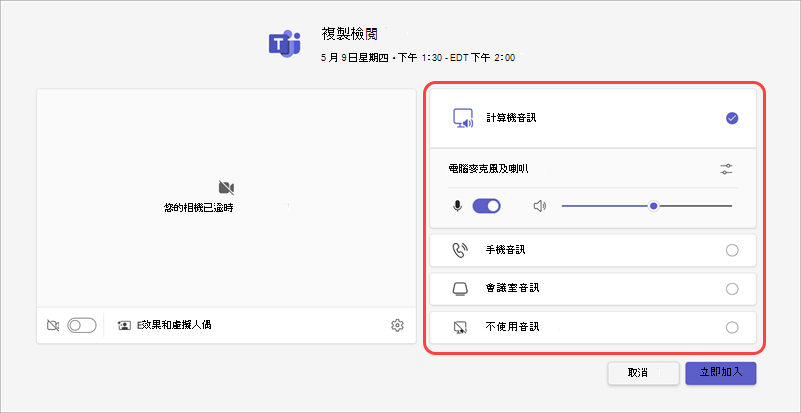Viewport: 801px width, 413px height.
Task: Select the 手機音訊 radio button
Action: pyautogui.click(x=732, y=250)
